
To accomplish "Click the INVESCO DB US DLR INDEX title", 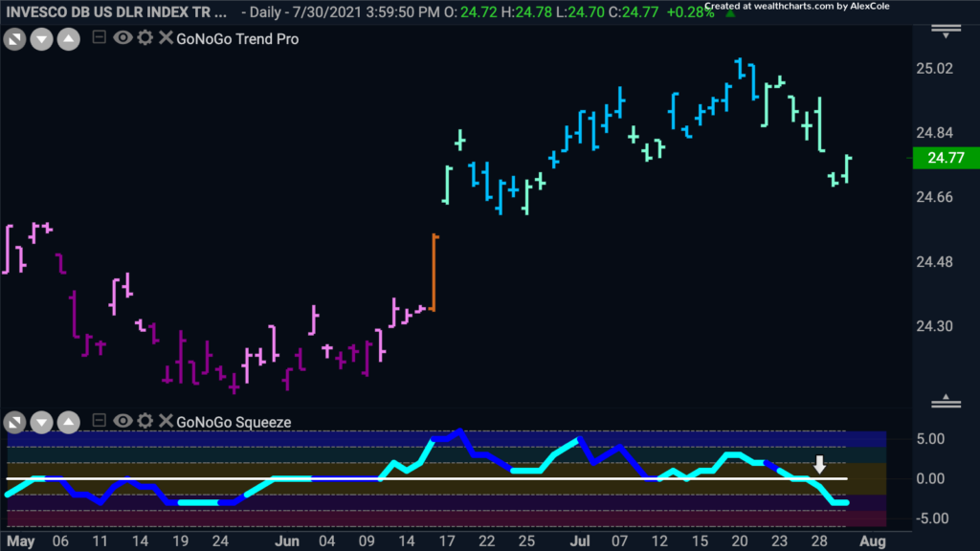I will pos(116,11).
